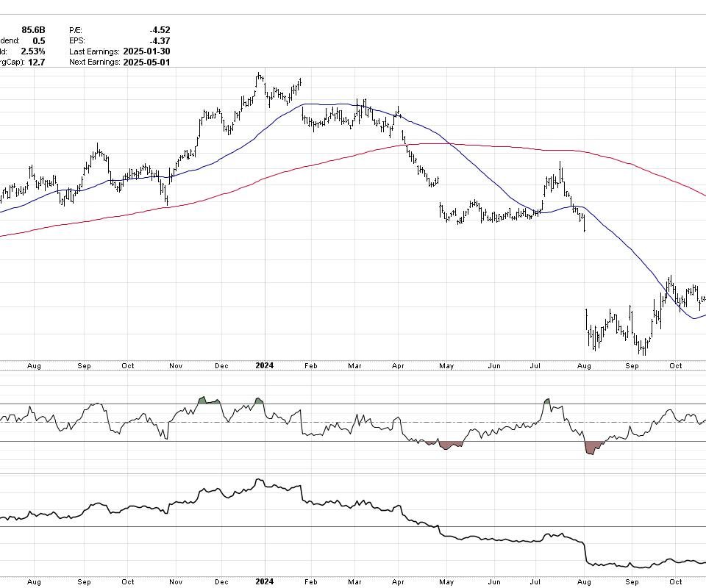706x588 pixels.
Task: Click the red long-term moving average line
Action: coord(515,147)
